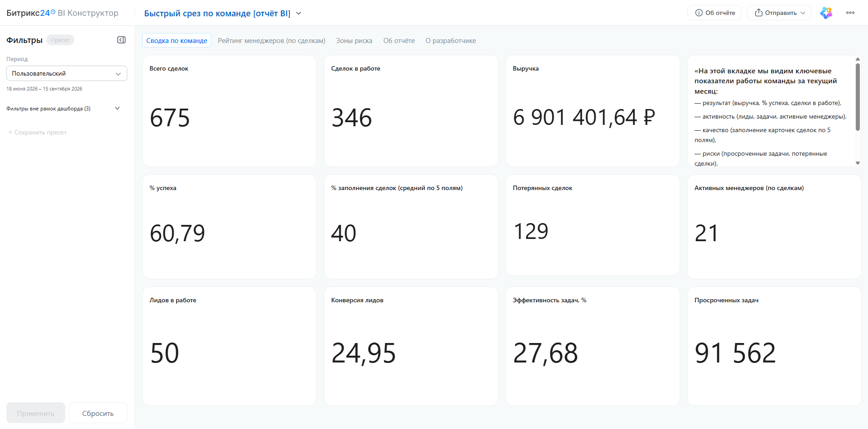Viewport: 868px width, 429px height.
Task: Click the scroll-up arrow in description panel
Action: pyautogui.click(x=858, y=59)
